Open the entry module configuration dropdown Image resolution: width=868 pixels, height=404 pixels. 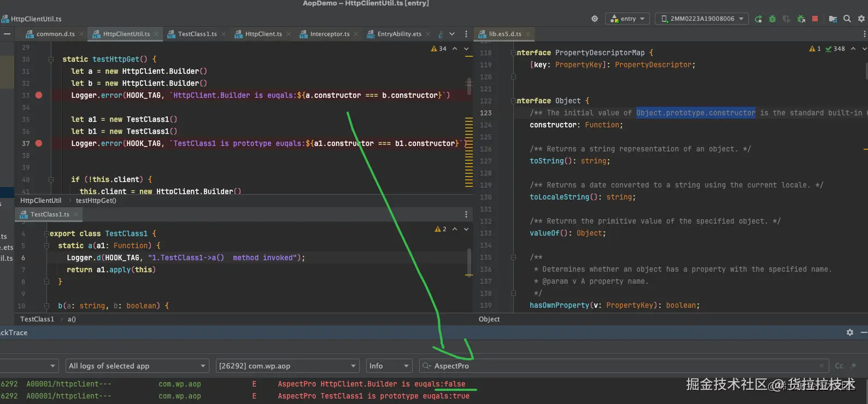tap(627, 19)
